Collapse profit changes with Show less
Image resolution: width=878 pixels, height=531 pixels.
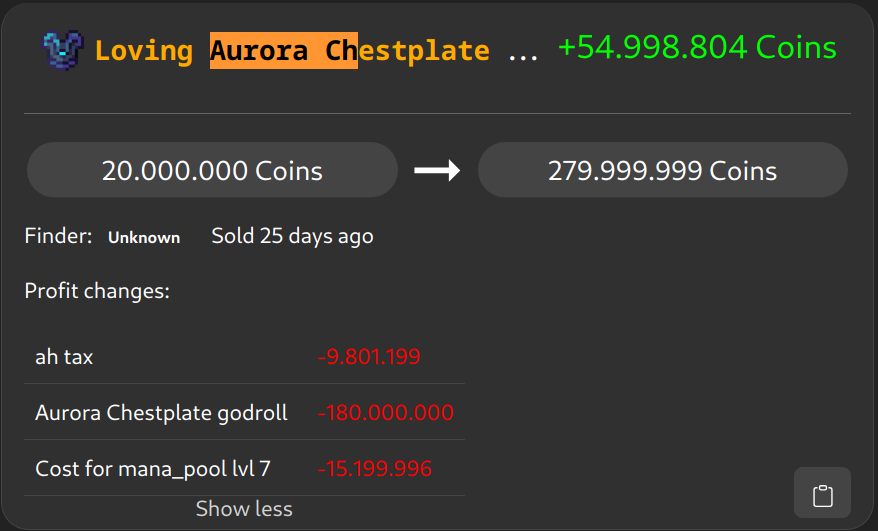(x=244, y=509)
